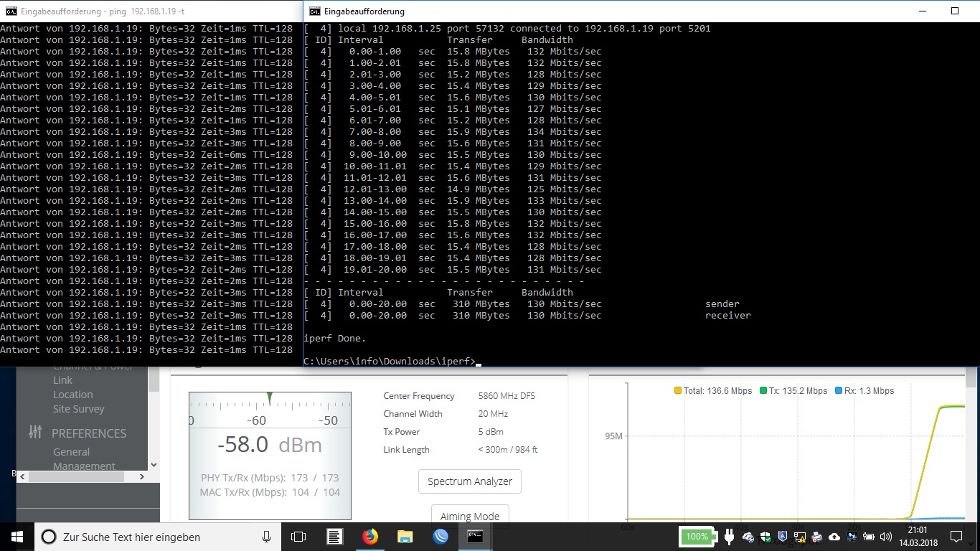Open the display monitor tray icon
Viewport: 980px width, 551px height.
tap(851, 537)
